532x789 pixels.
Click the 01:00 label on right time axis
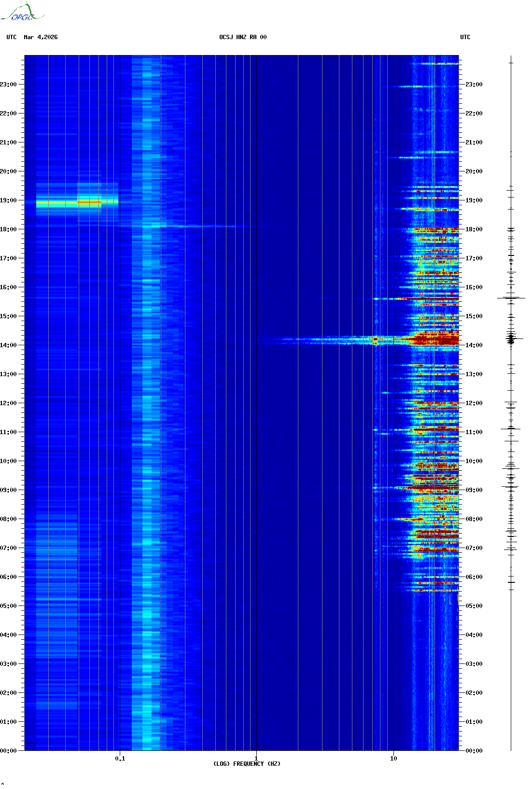[x=474, y=722]
